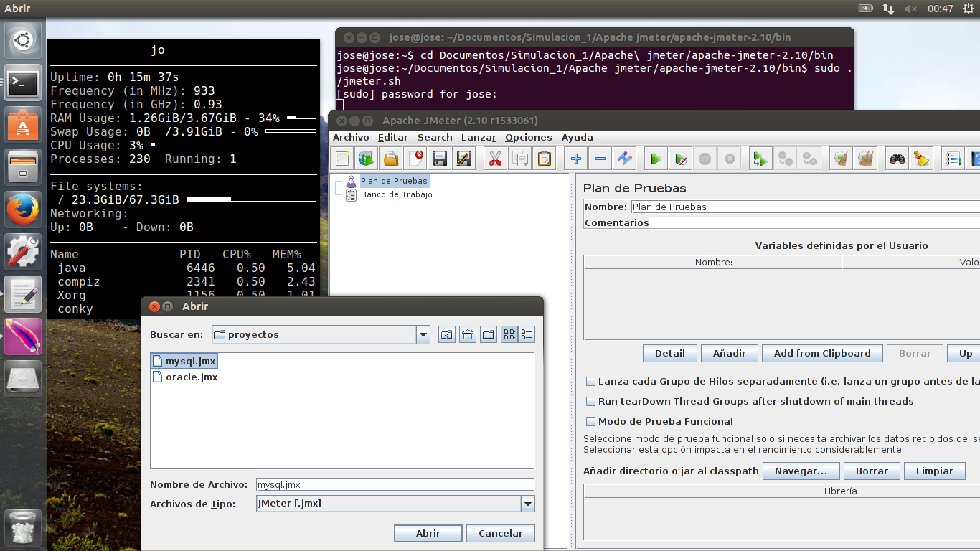
Task: Switch to details view in Abrir dialog
Action: point(527,334)
